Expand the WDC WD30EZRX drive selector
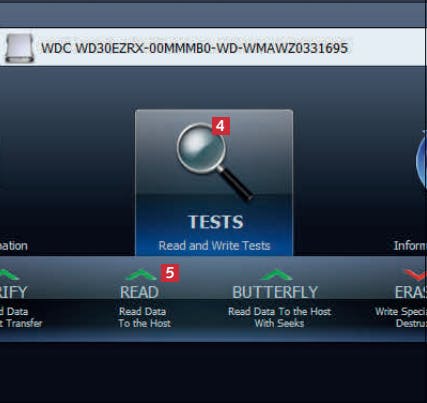This screenshot has height=403, width=427. 212,47
